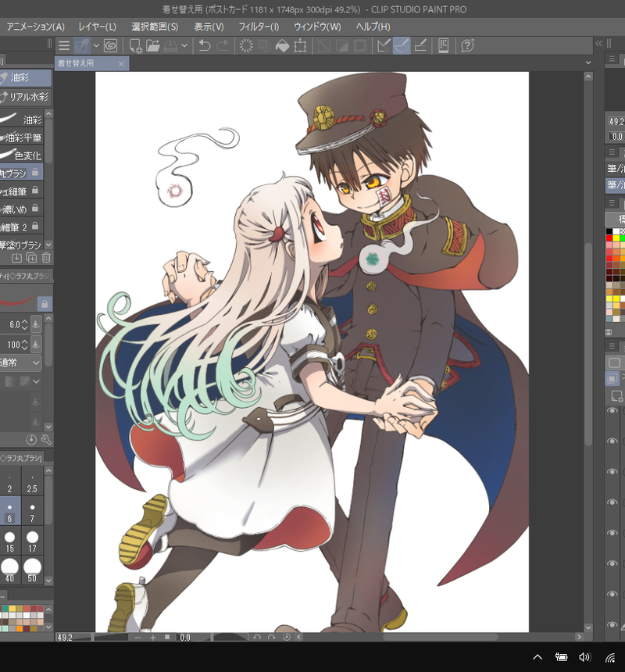Open the blending mode dropdown showing 通常
This screenshot has height=672, width=625.
(20, 363)
